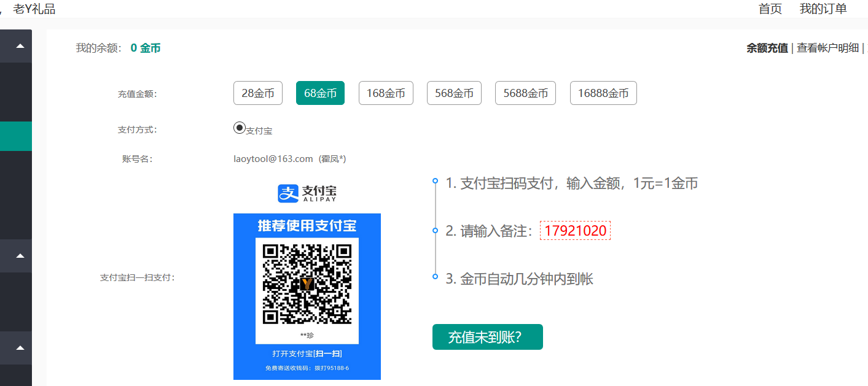Click the red remark code 17921020
Screen dimensions: 868x386
[x=576, y=231]
